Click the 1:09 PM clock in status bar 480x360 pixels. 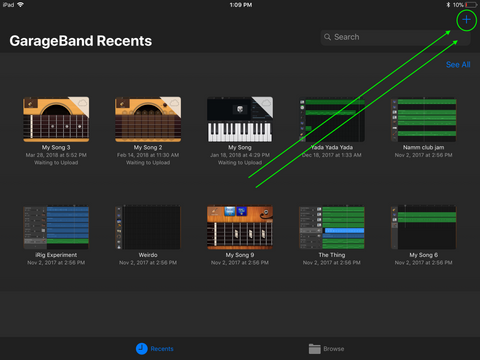(241, 5)
